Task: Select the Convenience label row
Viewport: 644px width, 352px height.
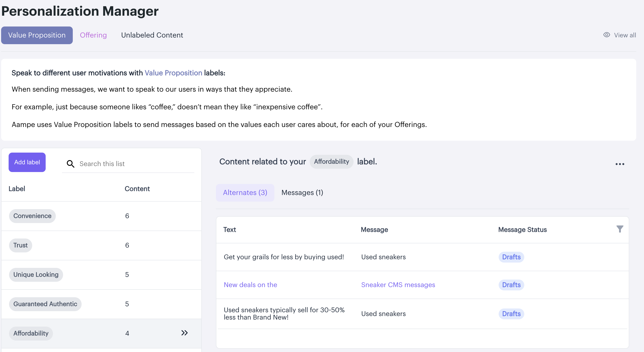Action: pyautogui.click(x=32, y=216)
